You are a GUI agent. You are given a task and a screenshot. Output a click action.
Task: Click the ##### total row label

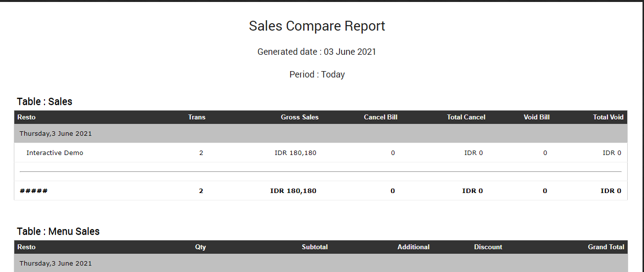(34, 191)
